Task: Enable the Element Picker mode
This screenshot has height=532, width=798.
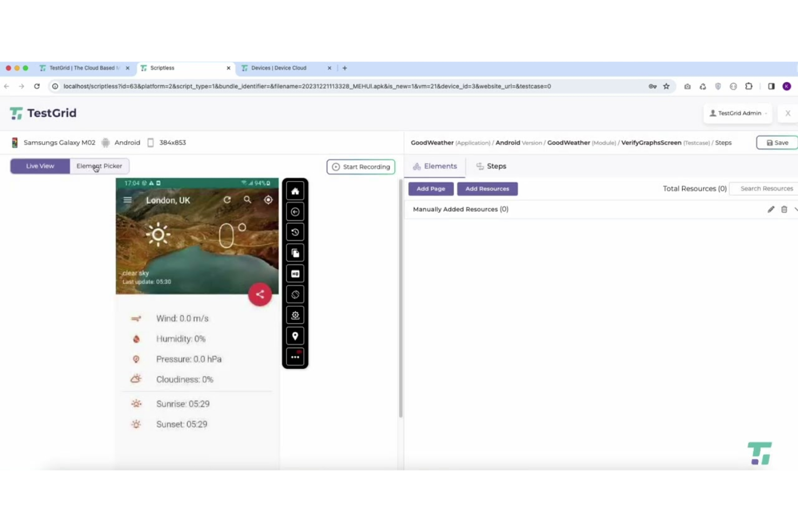Action: (99, 166)
